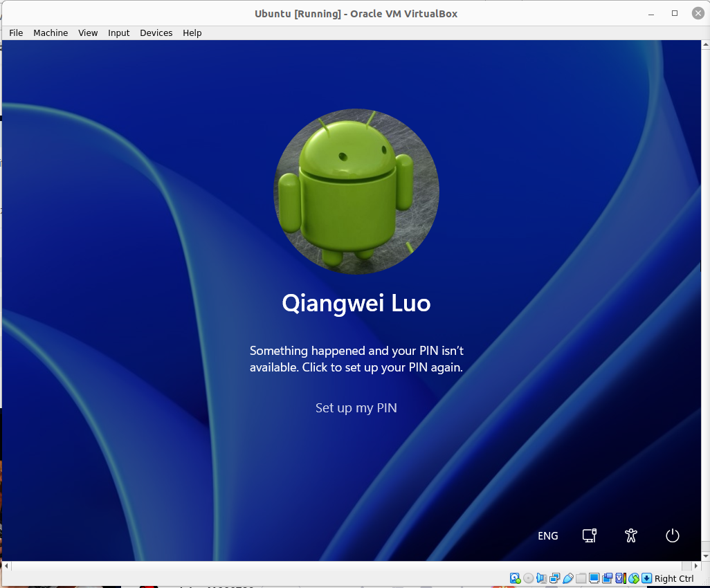Open the Devices menu

click(156, 33)
